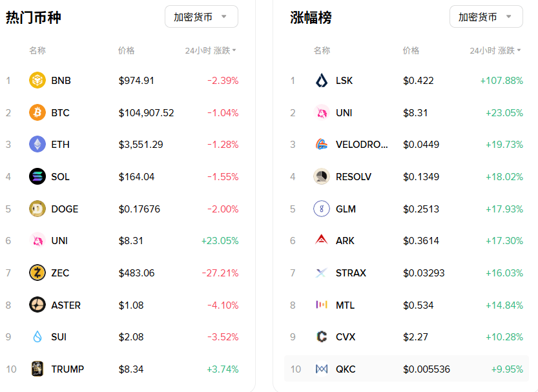538x392 pixels.
Task: Sort 涨幅榜 by 24小时 涨跌 column
Action: (x=495, y=50)
